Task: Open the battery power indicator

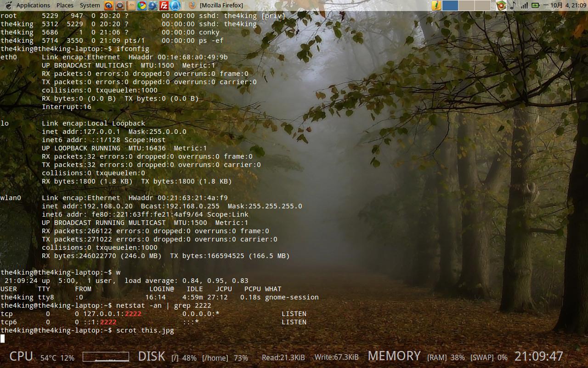Action: click(536, 6)
